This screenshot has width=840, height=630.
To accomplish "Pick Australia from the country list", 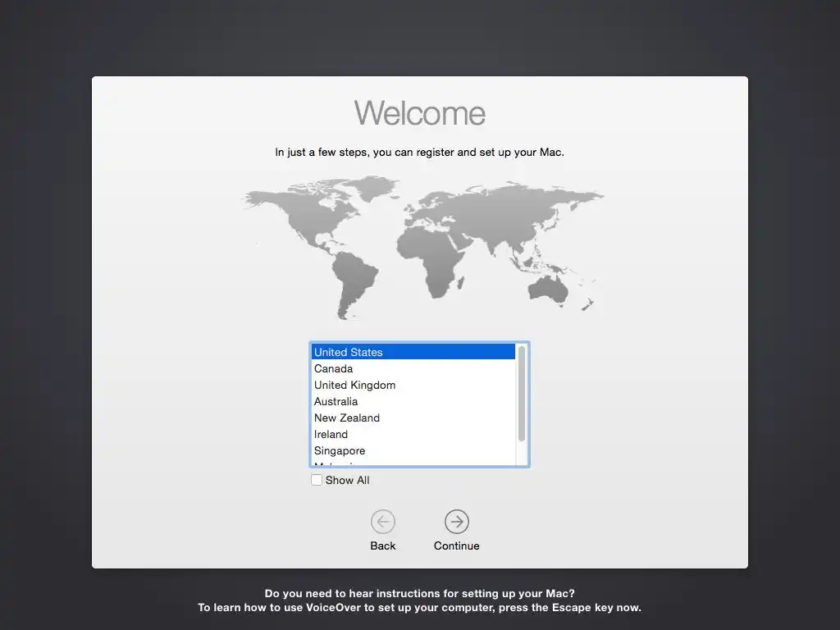I will tap(413, 401).
